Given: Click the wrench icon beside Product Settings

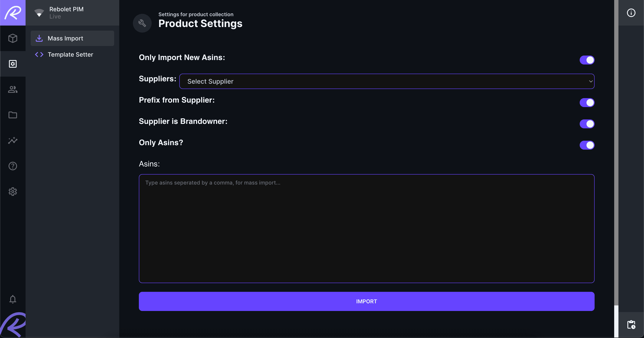Looking at the screenshot, I should tap(142, 23).
